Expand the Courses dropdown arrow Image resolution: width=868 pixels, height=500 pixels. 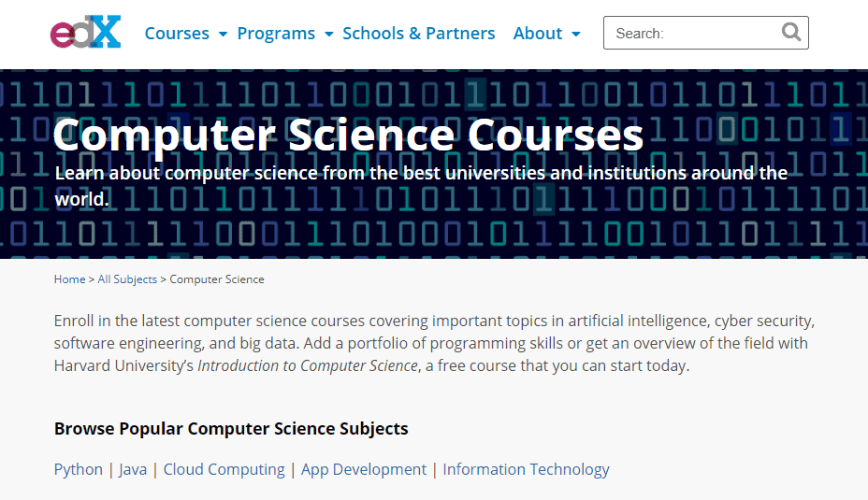(224, 35)
